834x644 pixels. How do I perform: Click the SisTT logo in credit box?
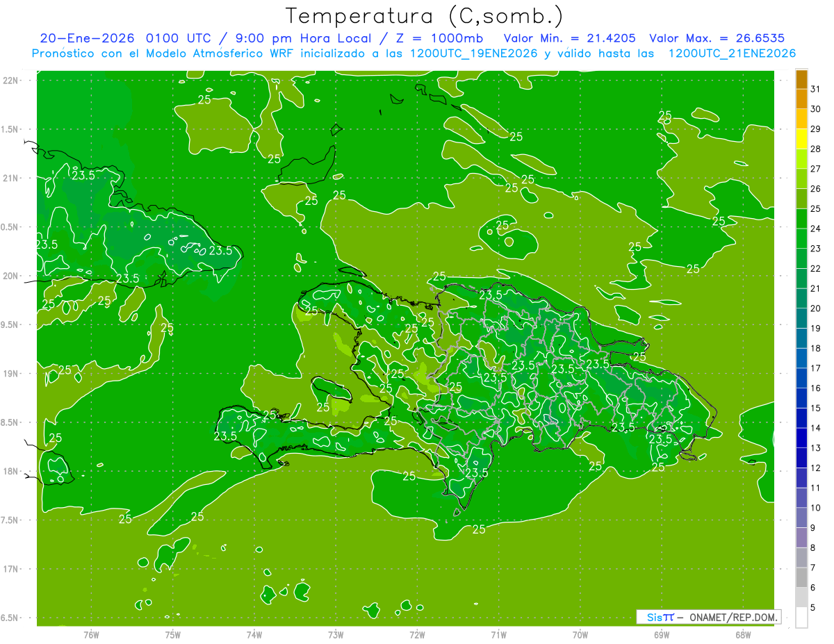click(660, 617)
